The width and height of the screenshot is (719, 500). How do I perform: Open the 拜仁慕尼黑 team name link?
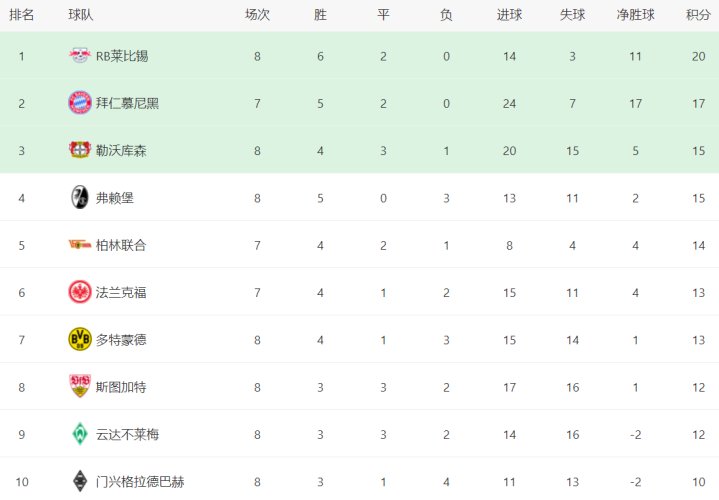tap(127, 103)
